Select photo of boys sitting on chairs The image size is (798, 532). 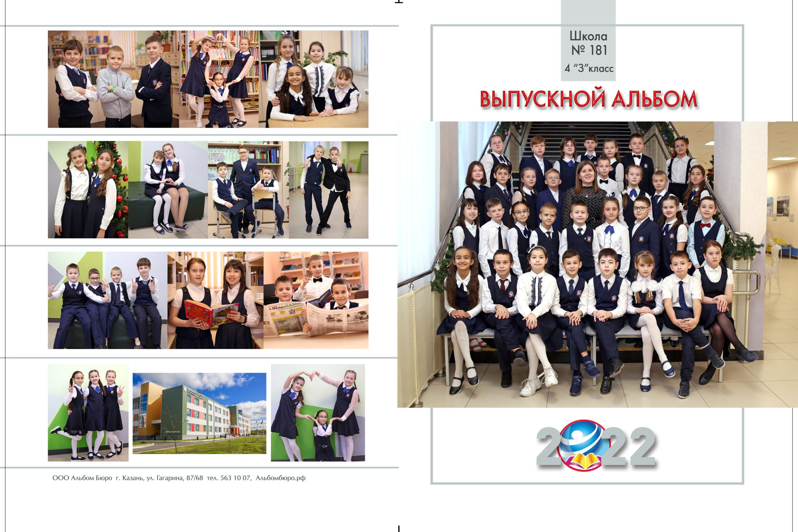click(248, 189)
